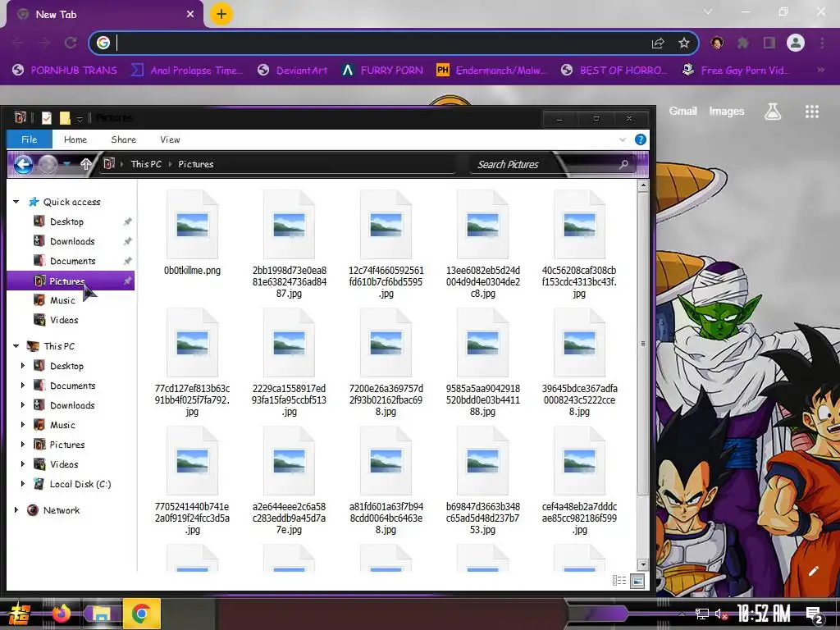The height and width of the screenshot is (630, 840).
Task: Open Explorer help question mark
Action: pos(640,139)
